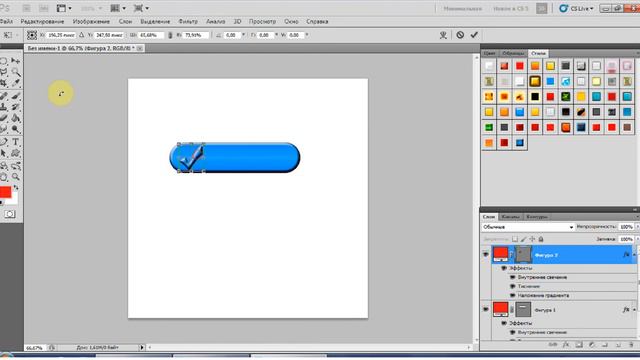Hide the Фигура 1 layer
Screen dimensions: 640x360
click(486, 309)
